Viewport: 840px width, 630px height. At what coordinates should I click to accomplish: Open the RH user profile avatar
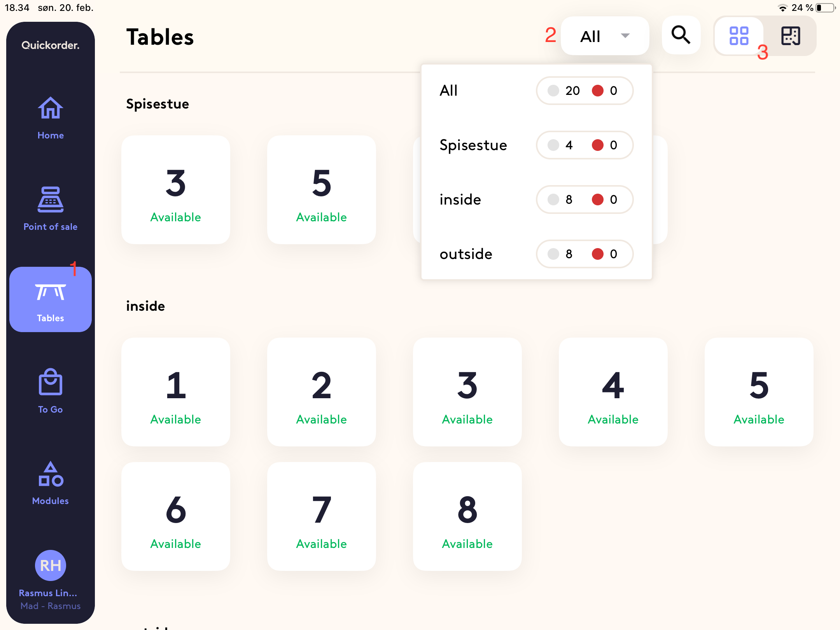[x=51, y=565]
